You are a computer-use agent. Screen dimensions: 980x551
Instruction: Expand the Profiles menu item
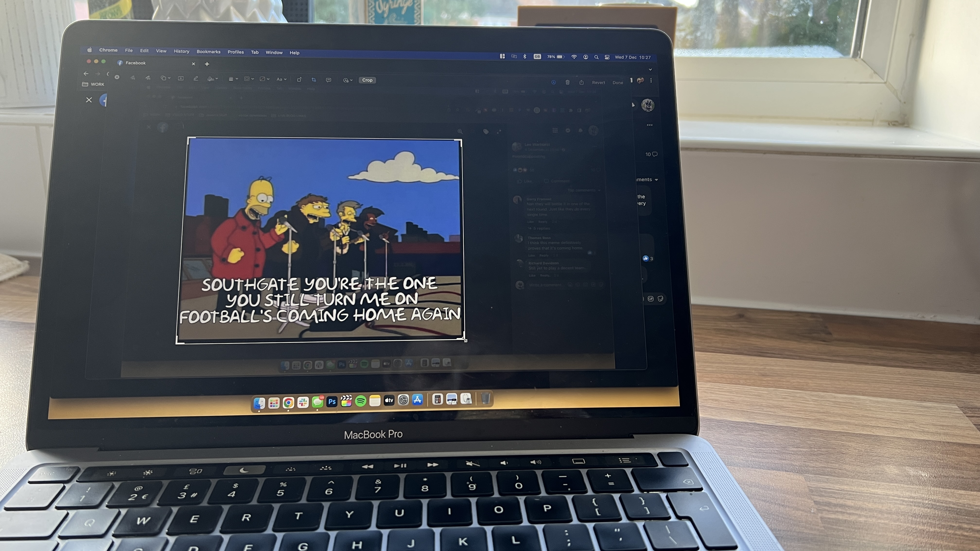click(236, 52)
